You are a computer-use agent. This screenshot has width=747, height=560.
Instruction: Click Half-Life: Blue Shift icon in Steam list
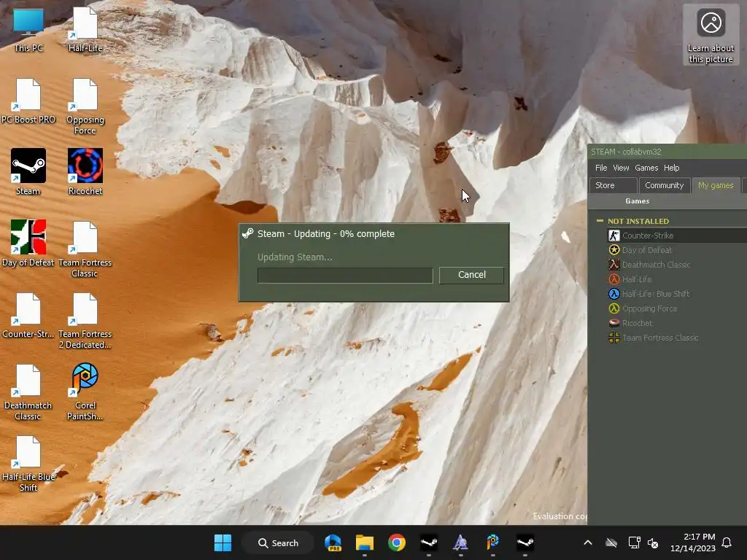pos(614,294)
